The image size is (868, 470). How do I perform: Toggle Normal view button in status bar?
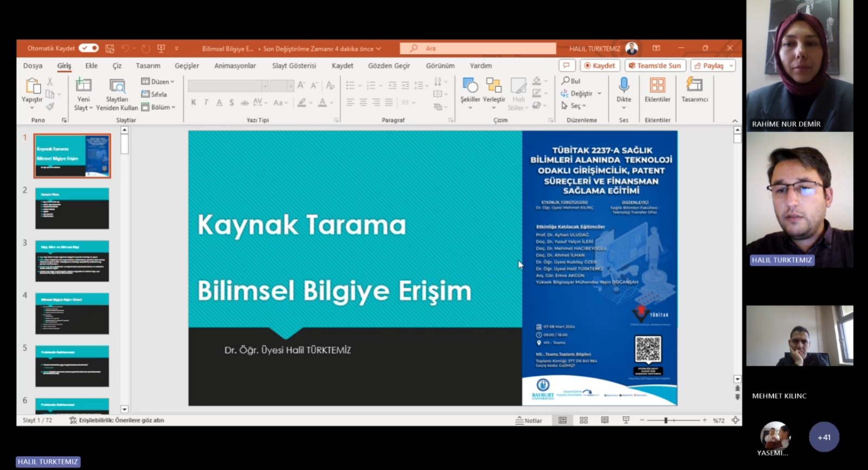tap(563, 420)
